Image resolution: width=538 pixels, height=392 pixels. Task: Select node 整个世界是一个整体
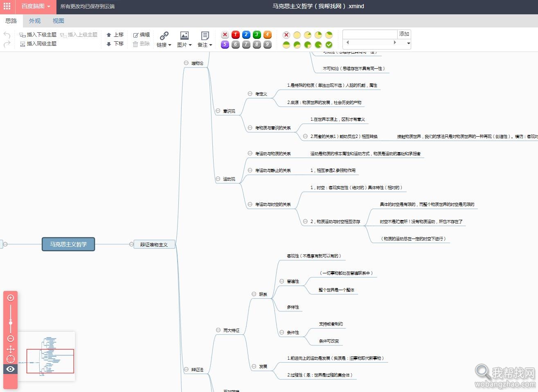pyautogui.click(x=336, y=290)
